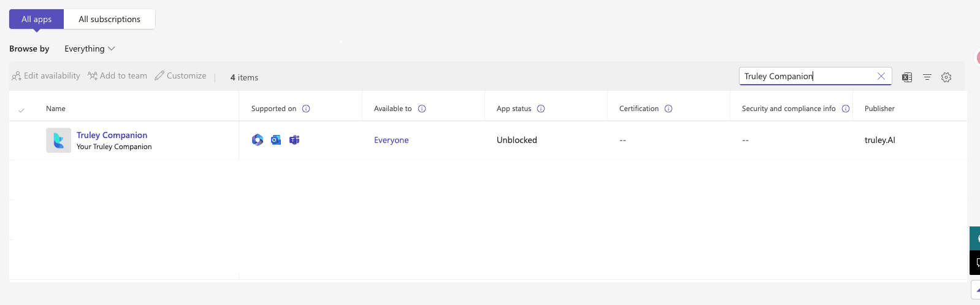Open the filter options icon
980x305 pixels.
(x=927, y=77)
